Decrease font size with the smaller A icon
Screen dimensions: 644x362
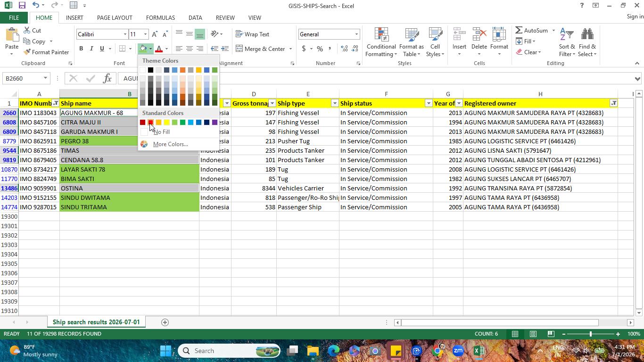coord(165,34)
